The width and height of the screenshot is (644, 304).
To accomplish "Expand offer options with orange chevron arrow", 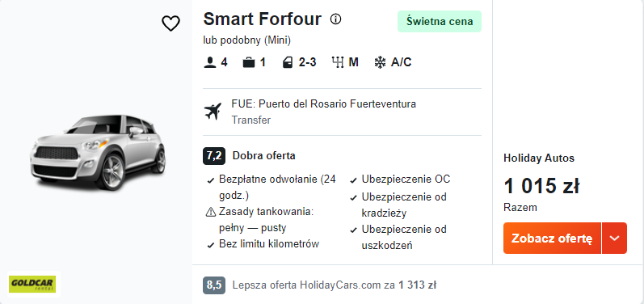I will coord(614,239).
